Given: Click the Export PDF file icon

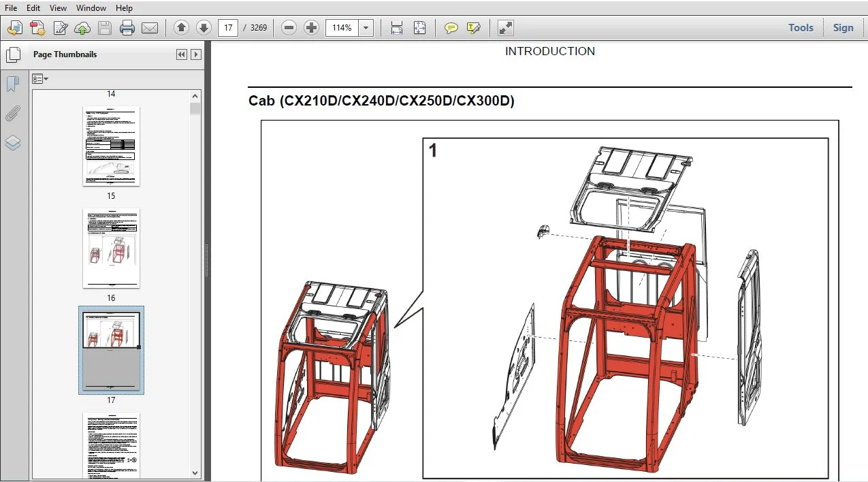Looking at the screenshot, I should tap(37, 28).
